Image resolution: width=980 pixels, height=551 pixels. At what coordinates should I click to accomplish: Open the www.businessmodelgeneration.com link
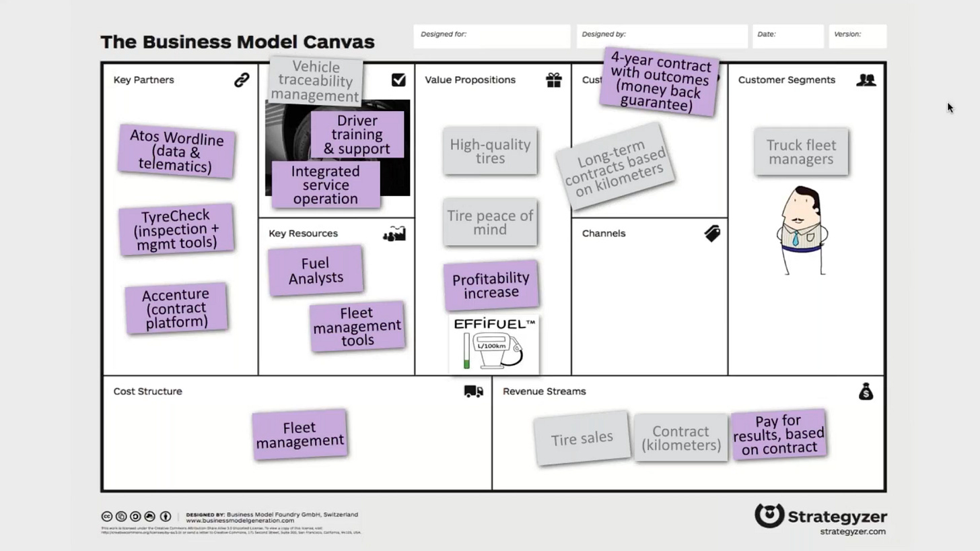click(x=240, y=521)
